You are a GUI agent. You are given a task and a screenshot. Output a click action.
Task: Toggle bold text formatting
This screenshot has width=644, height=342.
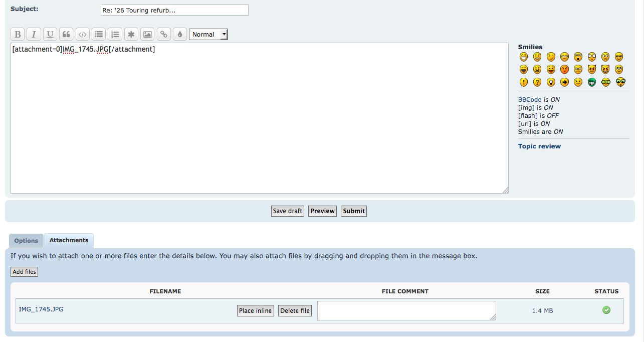tap(18, 34)
